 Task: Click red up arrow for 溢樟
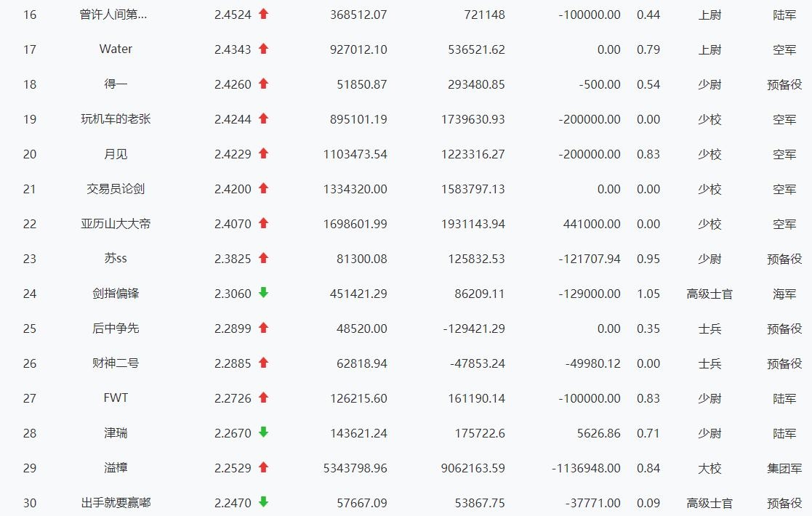[263, 467]
